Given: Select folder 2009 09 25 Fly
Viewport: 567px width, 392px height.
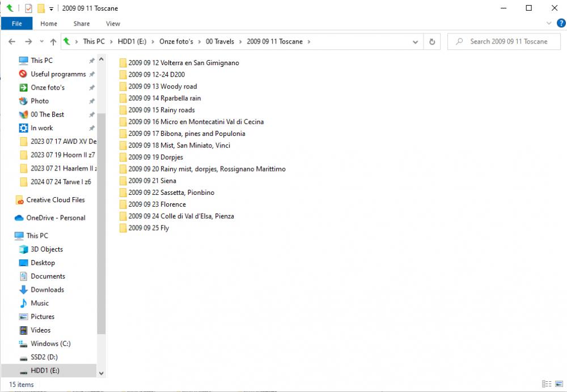Looking at the screenshot, I should [144, 228].
